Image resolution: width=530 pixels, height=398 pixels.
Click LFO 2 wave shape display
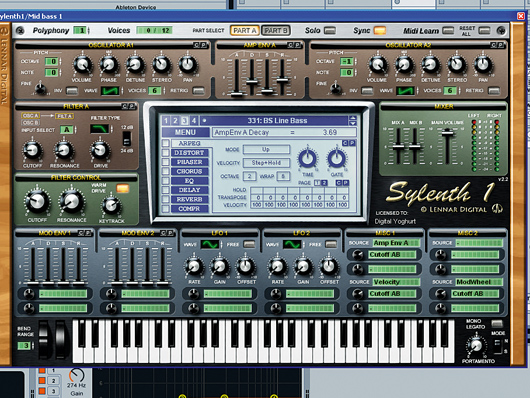pos(292,244)
